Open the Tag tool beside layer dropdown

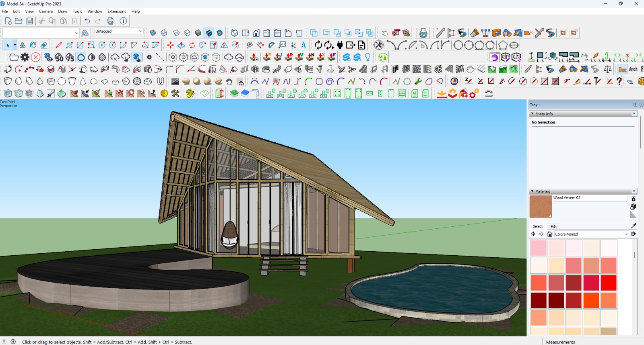[85, 33]
